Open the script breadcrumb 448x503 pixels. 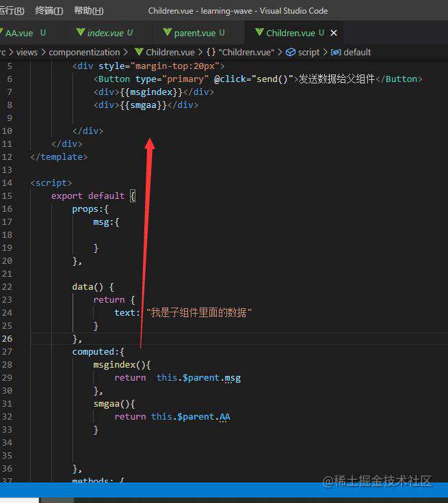coord(308,53)
